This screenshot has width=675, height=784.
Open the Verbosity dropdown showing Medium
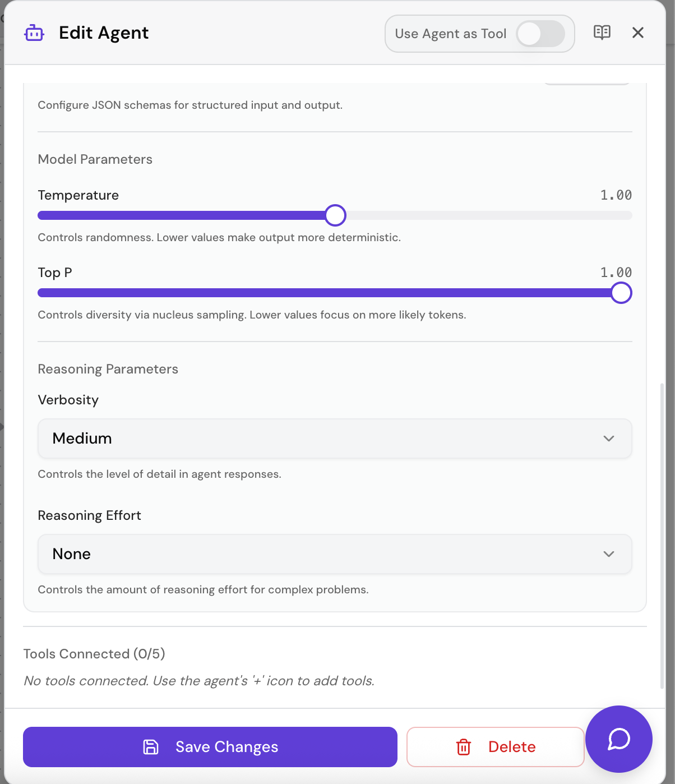coord(335,438)
